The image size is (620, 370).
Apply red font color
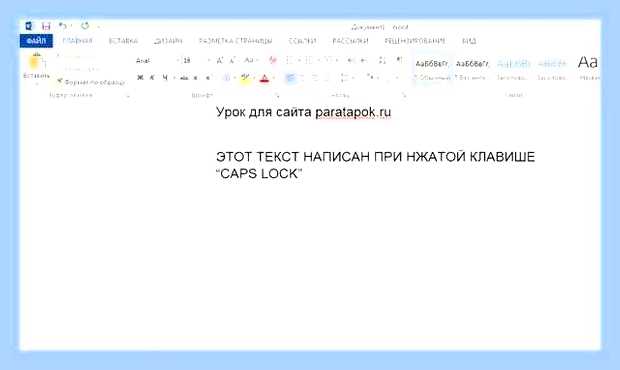(264, 79)
